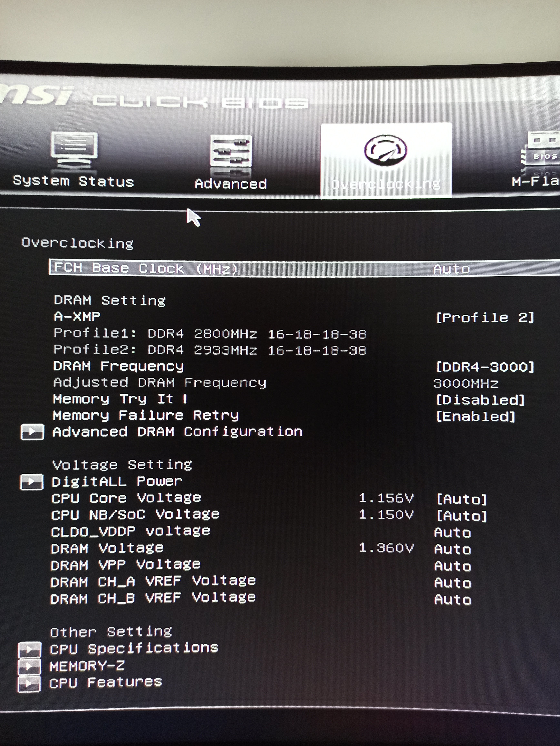The image size is (560, 746).
Task: Change A-XMP Profile 2 setting
Action: pyautogui.click(x=485, y=317)
